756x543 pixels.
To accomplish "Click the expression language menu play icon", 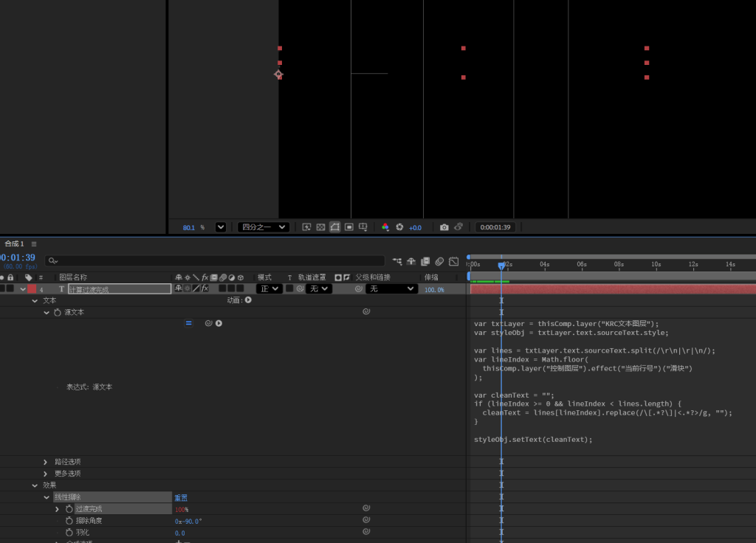I will click(x=219, y=323).
